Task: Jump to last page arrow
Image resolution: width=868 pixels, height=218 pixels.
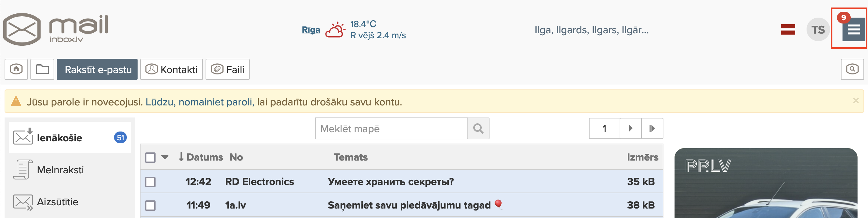Action: 652,129
